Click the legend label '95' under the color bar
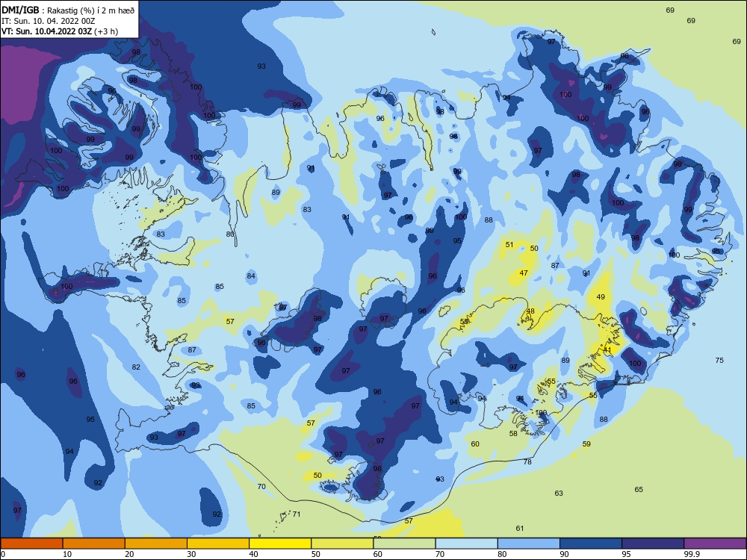 (627, 554)
